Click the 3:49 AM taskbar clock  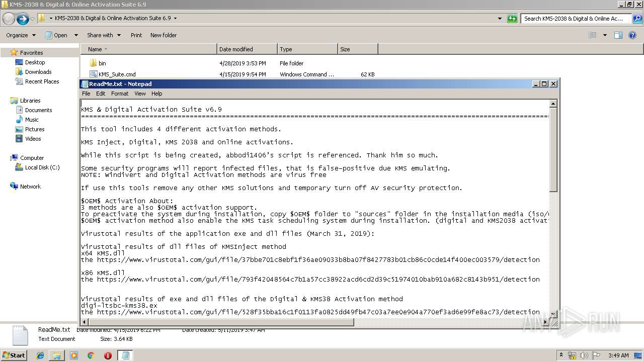click(618, 355)
